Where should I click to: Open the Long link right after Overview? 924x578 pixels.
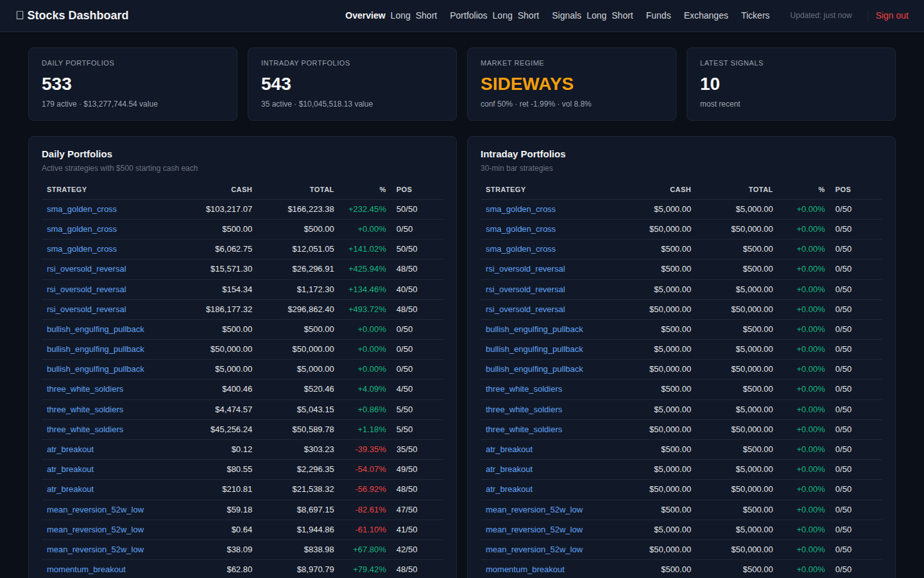click(400, 15)
